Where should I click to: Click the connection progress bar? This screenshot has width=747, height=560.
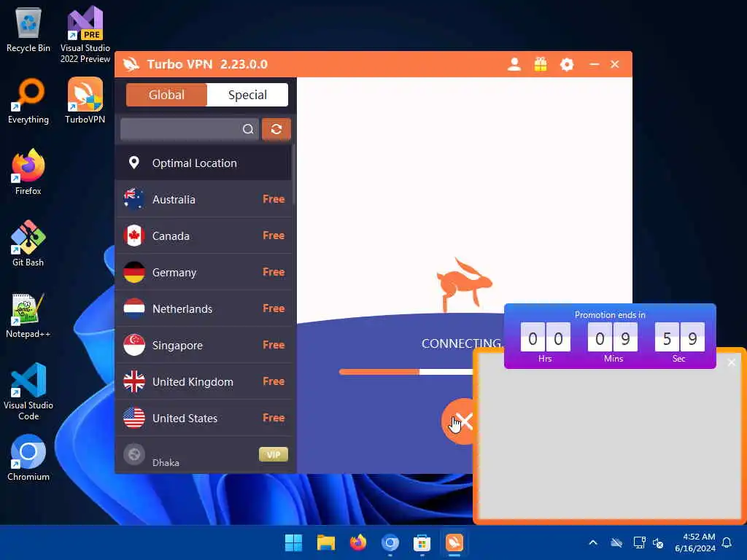406,372
